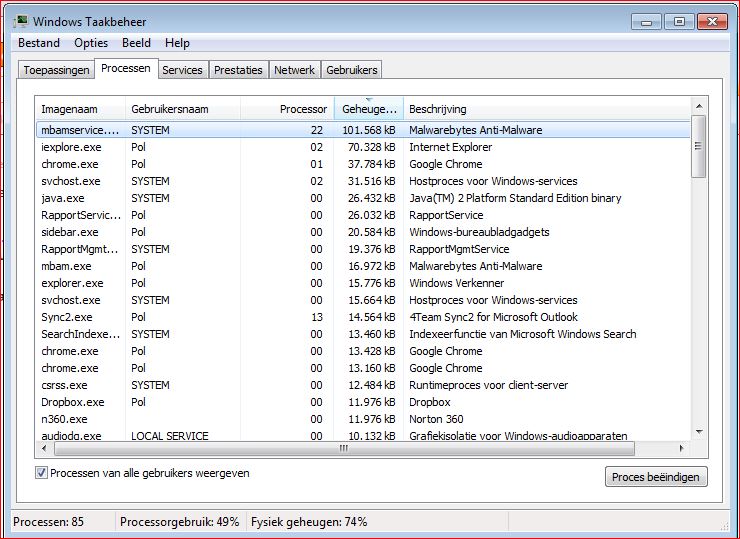Click the horizontal scrollbar right arrow
Image resolution: width=740 pixels, height=539 pixels.
click(681, 448)
